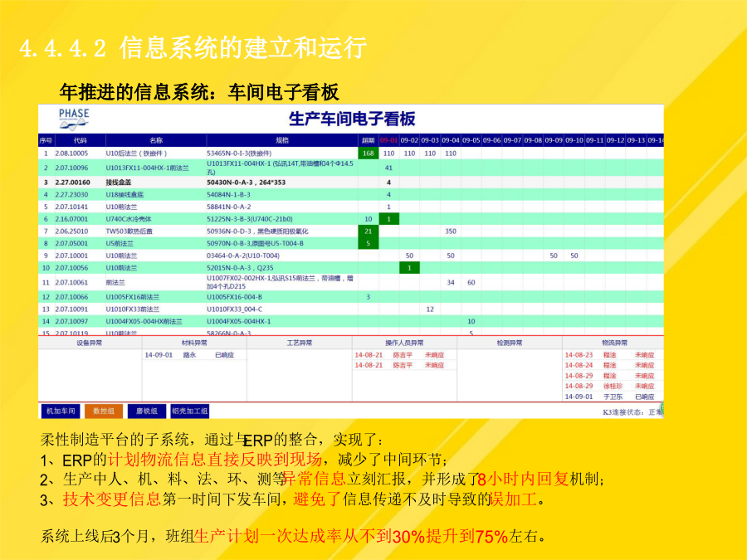Click the 检测异常 panel header
The height and width of the screenshot is (560, 747).
pos(510,343)
